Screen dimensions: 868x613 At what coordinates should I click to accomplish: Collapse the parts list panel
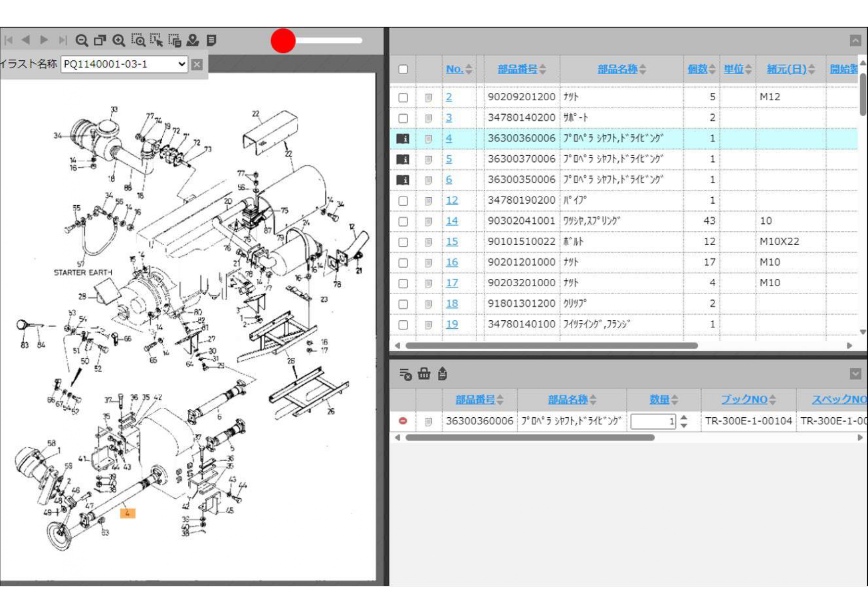tap(855, 41)
